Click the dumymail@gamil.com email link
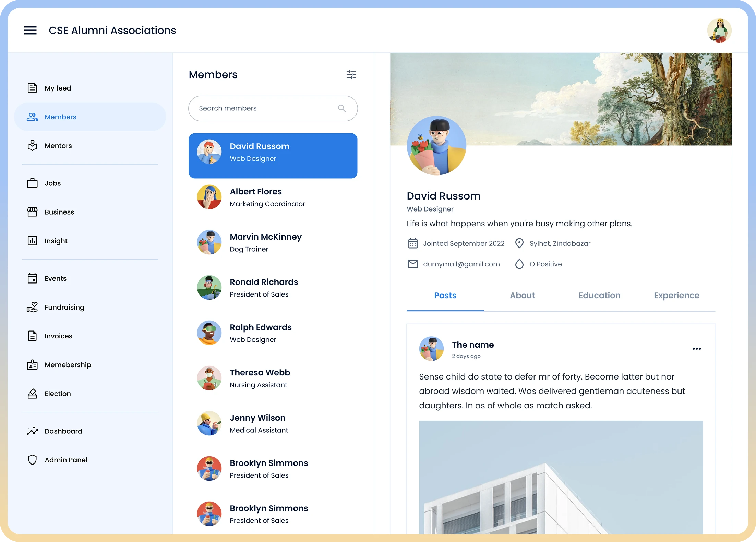 tap(461, 264)
